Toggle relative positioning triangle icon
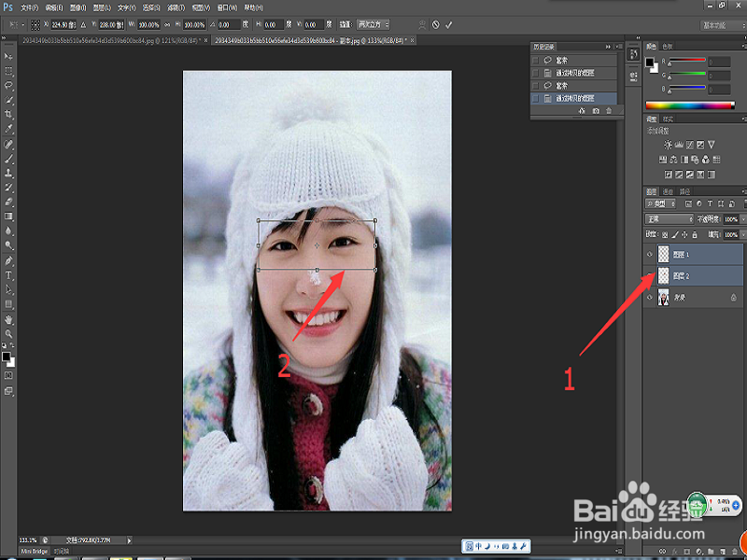 (x=83, y=25)
